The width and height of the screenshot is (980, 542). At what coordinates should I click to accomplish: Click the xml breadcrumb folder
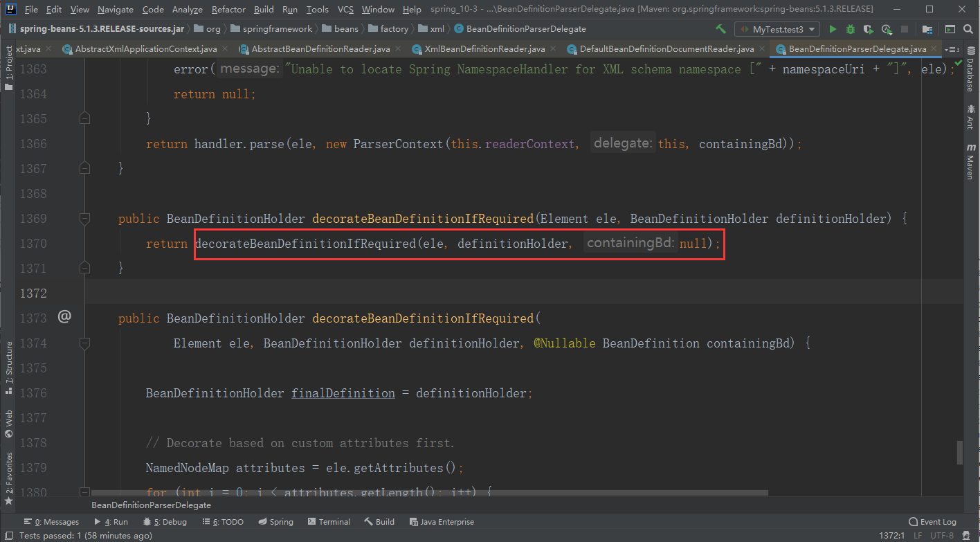pyautogui.click(x=431, y=29)
